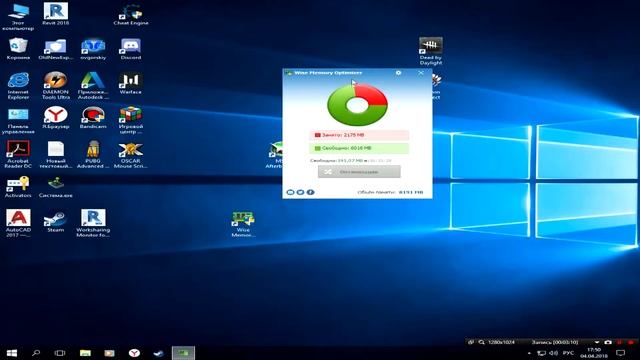Viewport: 640px width, 360px height.
Task: Pause the recording in the recorder bar
Action: 619,342
